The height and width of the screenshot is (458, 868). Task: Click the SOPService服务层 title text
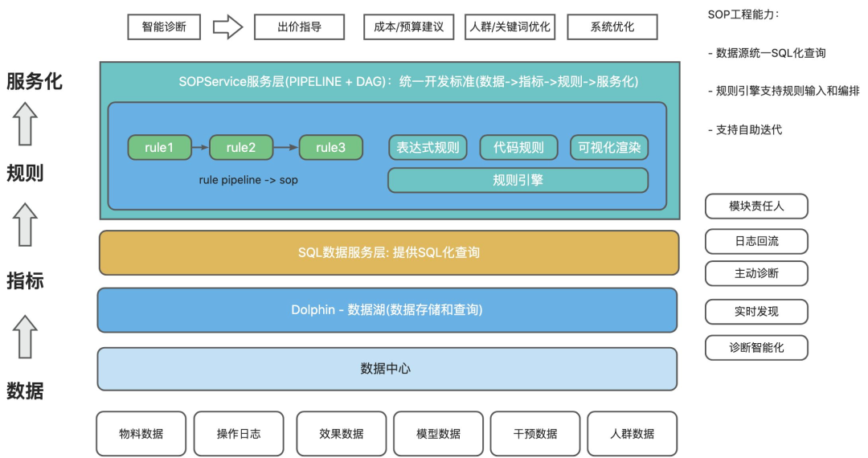(408, 82)
